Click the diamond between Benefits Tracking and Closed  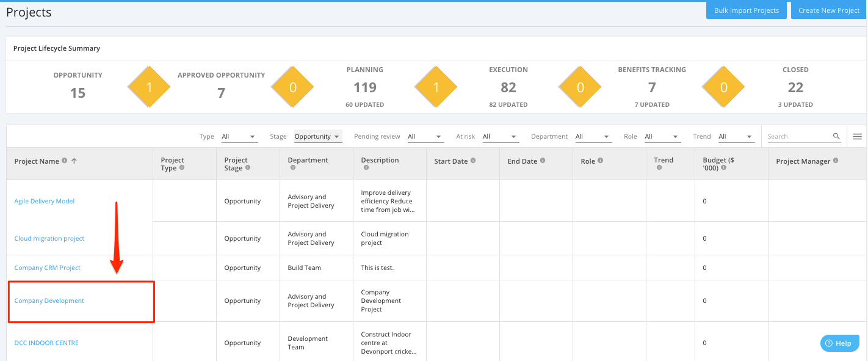[x=723, y=87]
